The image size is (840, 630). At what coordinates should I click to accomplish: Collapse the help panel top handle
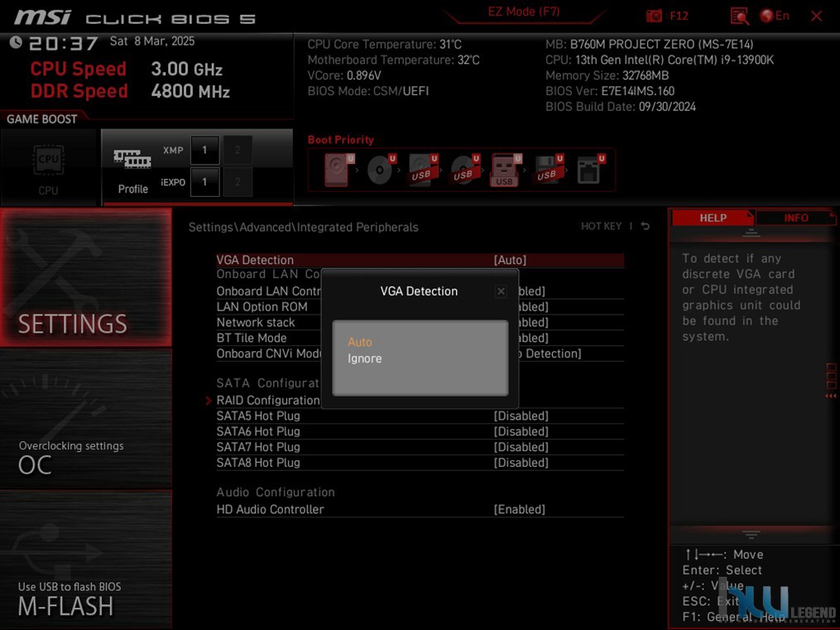[x=751, y=233]
